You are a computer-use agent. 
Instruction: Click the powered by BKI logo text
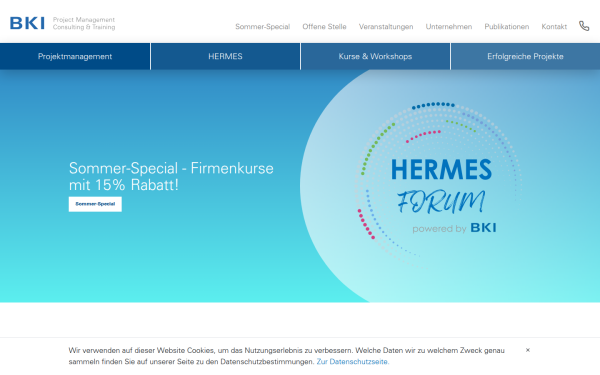point(454,228)
